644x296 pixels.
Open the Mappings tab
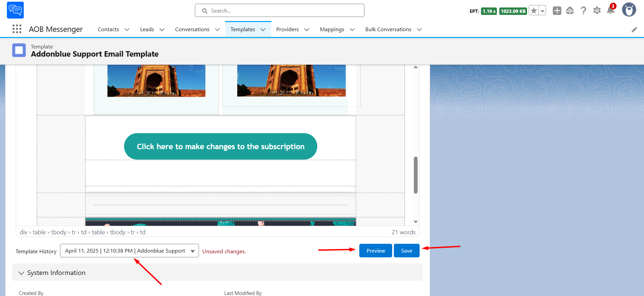point(332,29)
